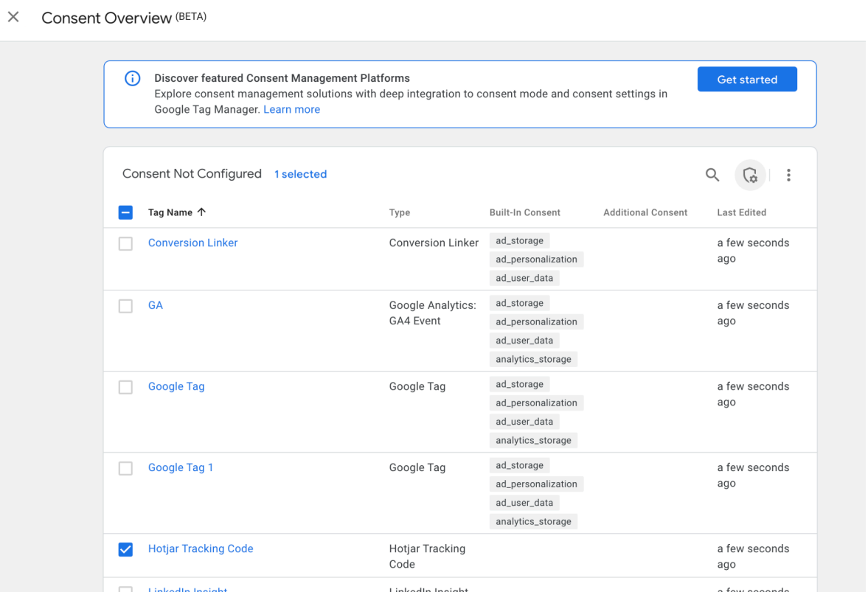
Task: Click the Last Edited column header
Action: 742,212
